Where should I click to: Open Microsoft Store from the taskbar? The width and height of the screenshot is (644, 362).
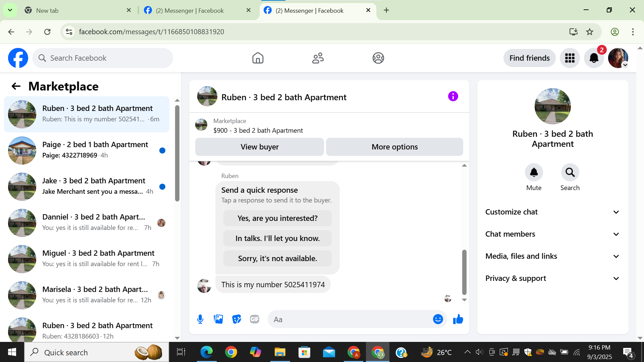304,352
